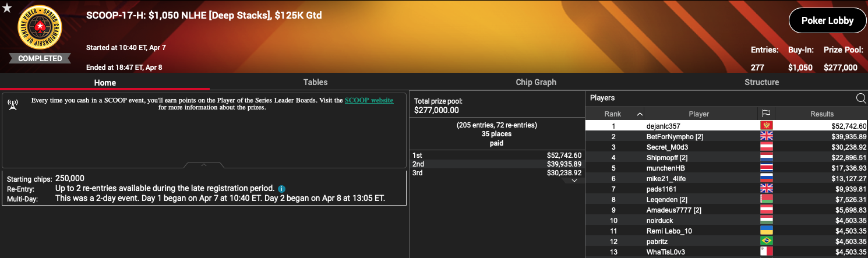Viewport: 868px width, 258px height.
Task: Sort by Results column header
Action: tap(821, 114)
